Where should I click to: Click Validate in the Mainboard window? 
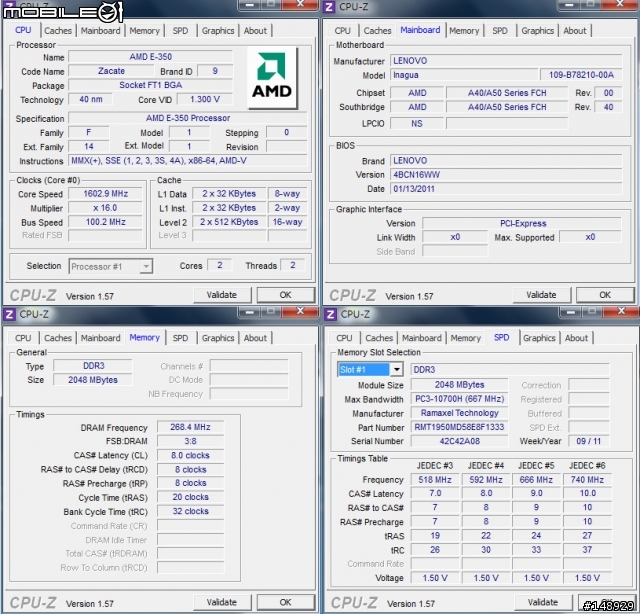(541, 295)
